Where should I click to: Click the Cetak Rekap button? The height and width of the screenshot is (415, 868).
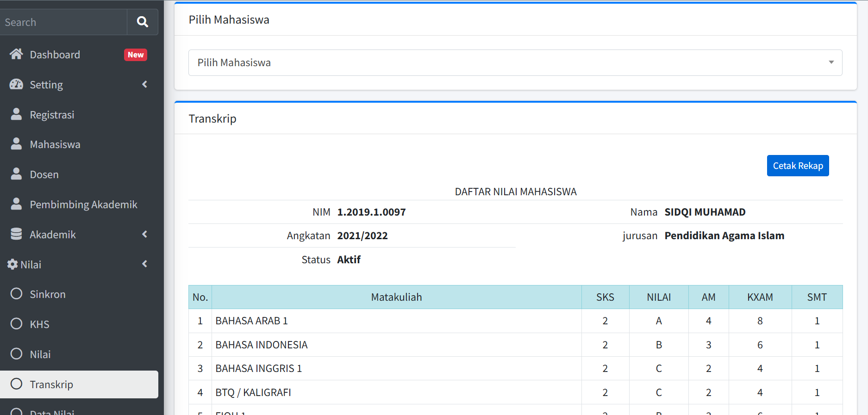pyautogui.click(x=798, y=166)
